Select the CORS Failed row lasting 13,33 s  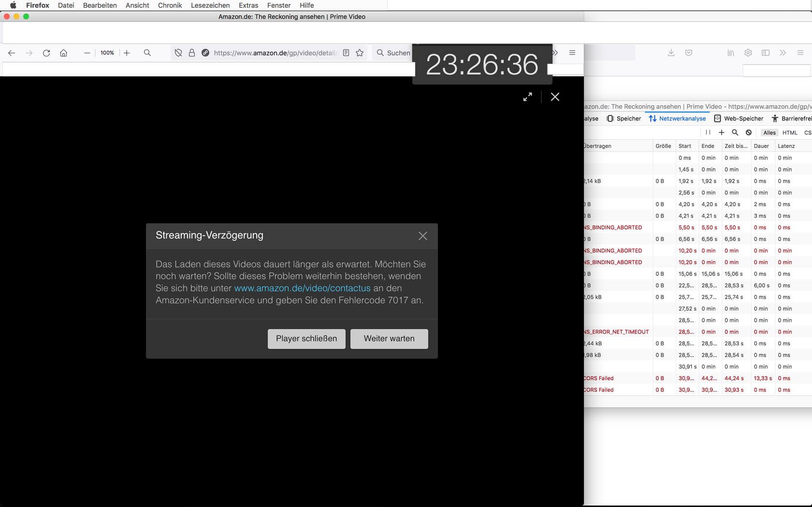point(698,378)
